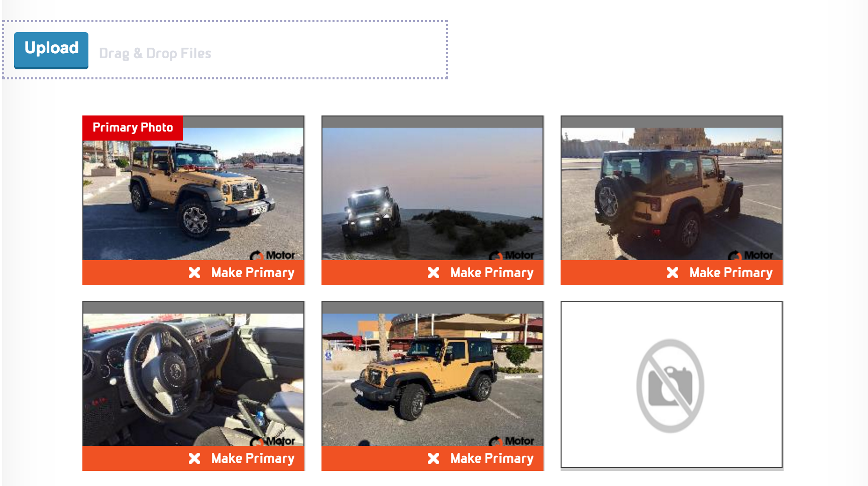Image resolution: width=868 pixels, height=486 pixels.
Task: Click the blue Upload button
Action: pos(51,50)
